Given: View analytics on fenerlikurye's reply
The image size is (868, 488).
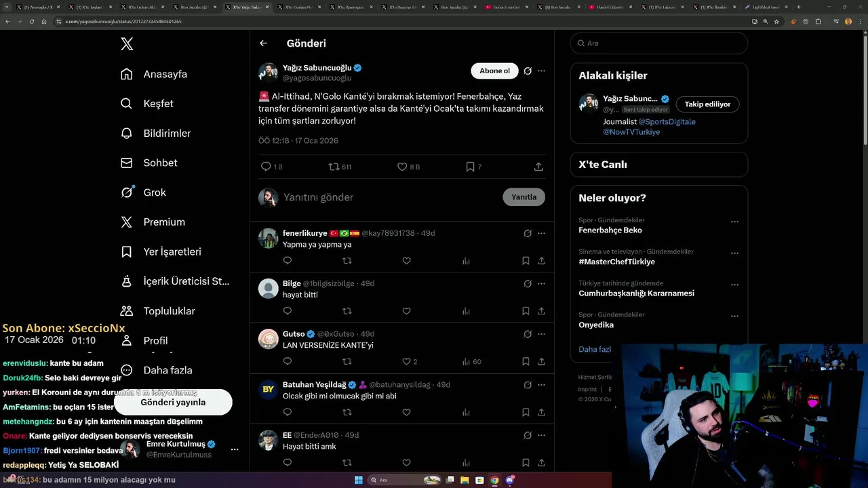Looking at the screenshot, I should click(466, 261).
